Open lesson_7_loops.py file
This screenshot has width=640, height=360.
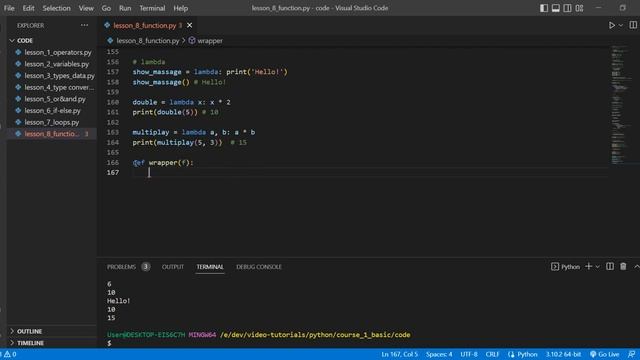(51, 122)
